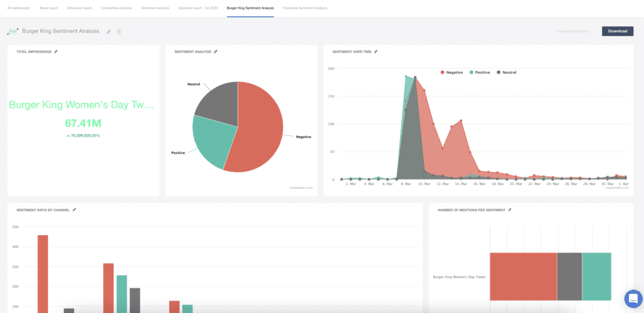
Task: Click the edit pencil beside the dashboard title
Action: point(109,31)
